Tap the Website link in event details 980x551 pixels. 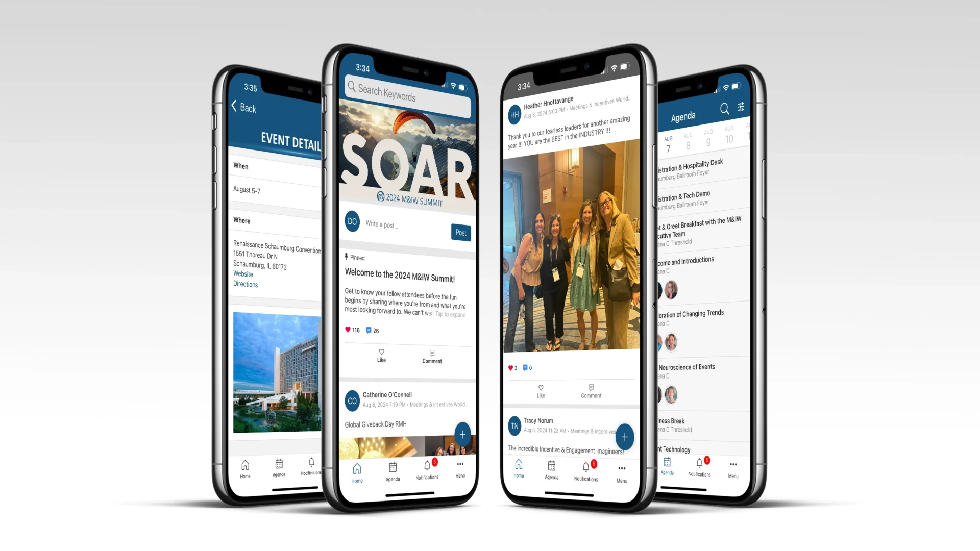click(x=242, y=274)
